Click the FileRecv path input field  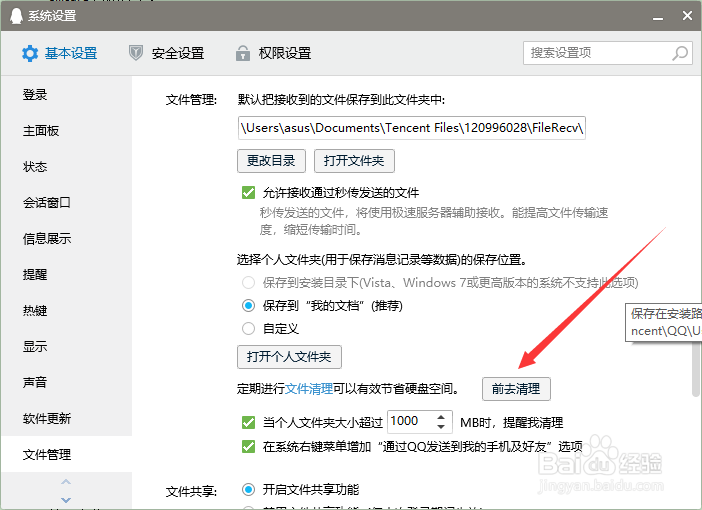click(x=411, y=128)
